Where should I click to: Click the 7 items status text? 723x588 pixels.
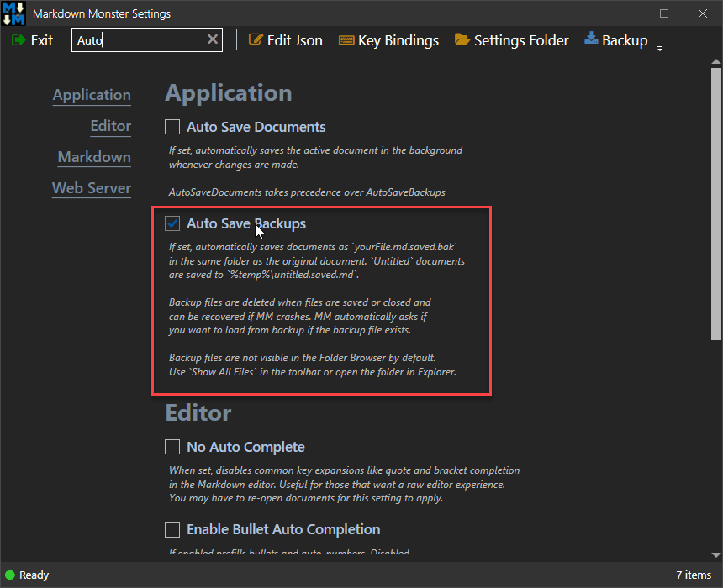click(x=694, y=575)
